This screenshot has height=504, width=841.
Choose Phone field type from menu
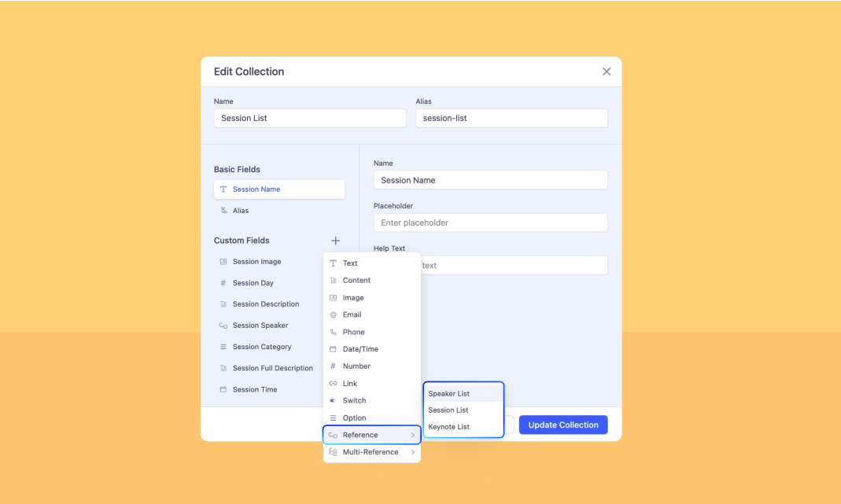coord(371,332)
